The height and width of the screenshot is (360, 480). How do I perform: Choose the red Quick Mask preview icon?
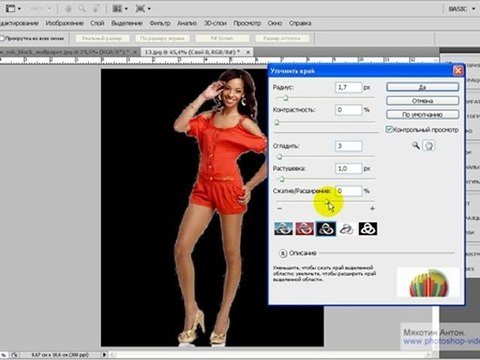[x=304, y=229]
